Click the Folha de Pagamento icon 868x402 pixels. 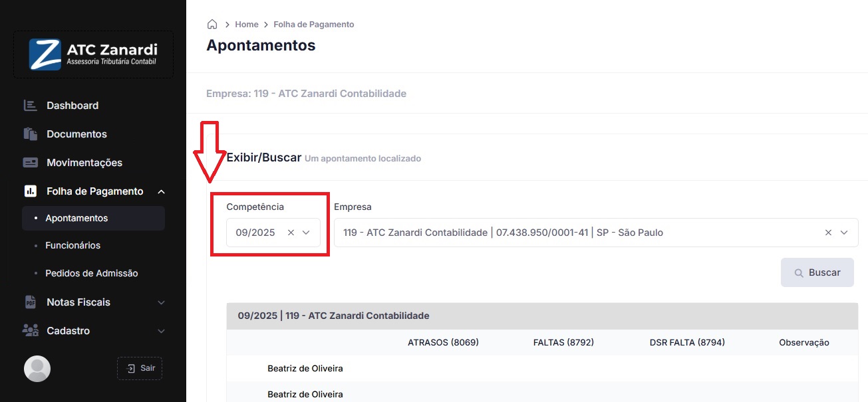(x=30, y=191)
